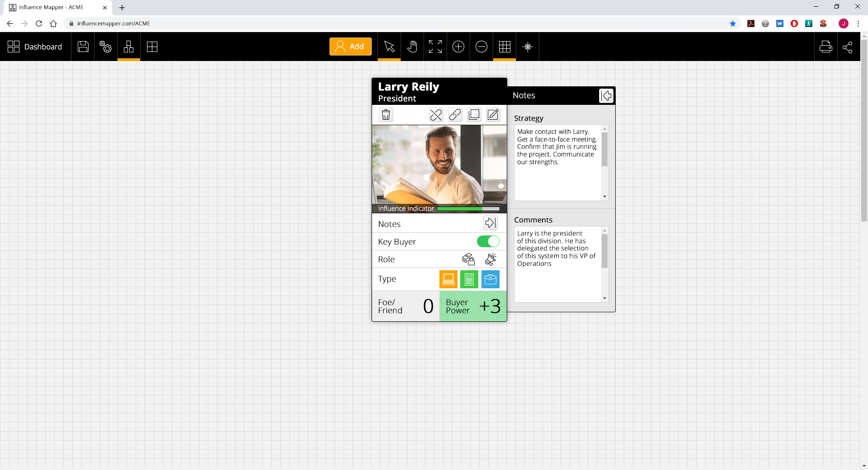Open a new browser tab
This screenshot has height=470, width=868.
[x=122, y=8]
